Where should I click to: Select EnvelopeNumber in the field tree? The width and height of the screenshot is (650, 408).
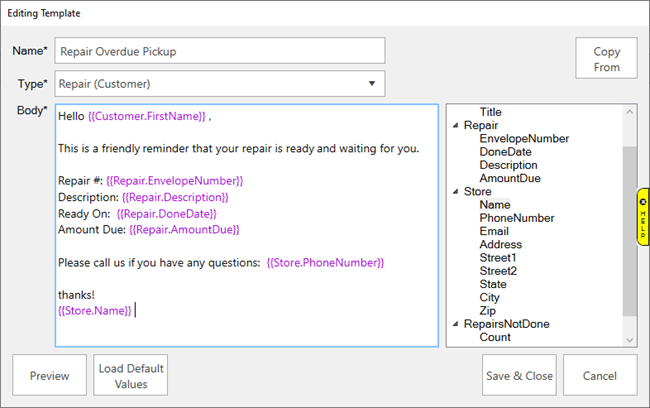(x=524, y=139)
